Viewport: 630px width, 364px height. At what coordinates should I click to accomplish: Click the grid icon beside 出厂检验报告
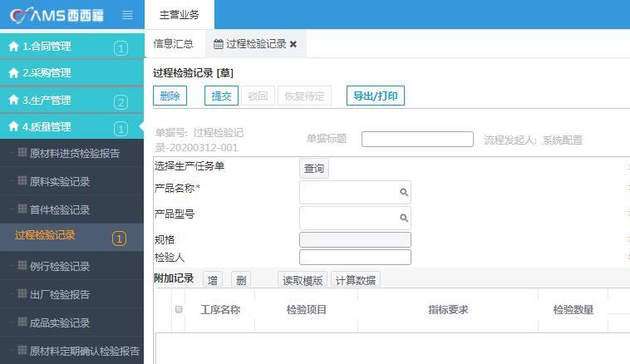pos(22,293)
